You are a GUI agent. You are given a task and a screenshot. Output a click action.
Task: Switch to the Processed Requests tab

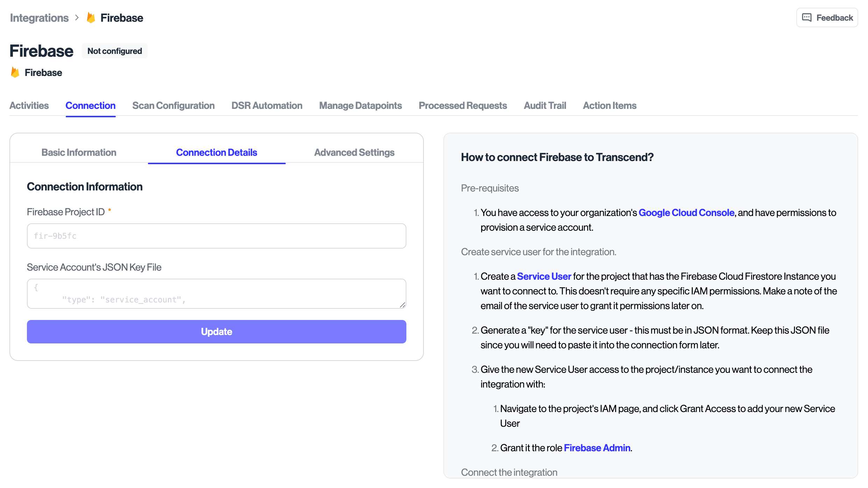click(462, 105)
